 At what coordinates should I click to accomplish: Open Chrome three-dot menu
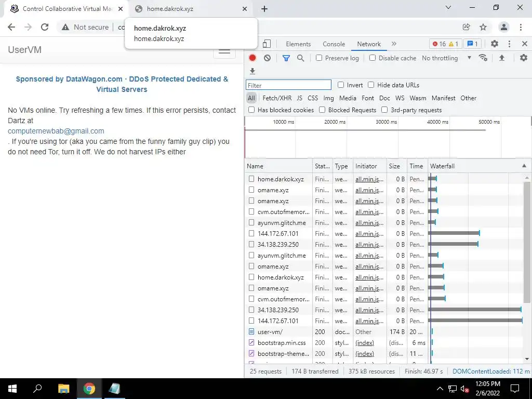[521, 27]
